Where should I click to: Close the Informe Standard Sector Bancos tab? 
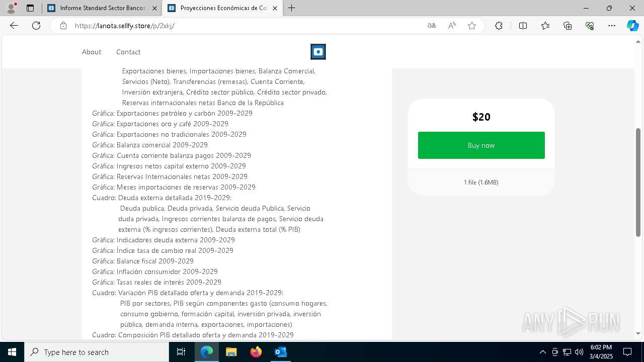(154, 8)
